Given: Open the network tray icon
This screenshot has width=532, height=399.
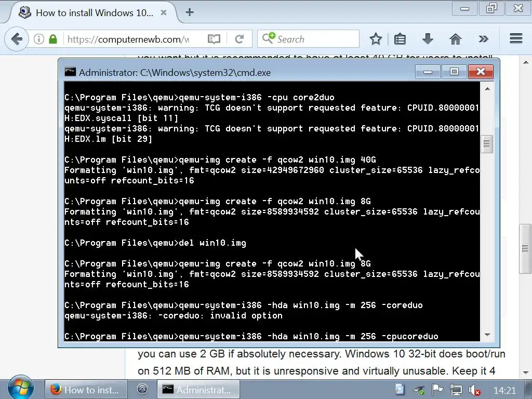Looking at the screenshot, I should (456, 390).
